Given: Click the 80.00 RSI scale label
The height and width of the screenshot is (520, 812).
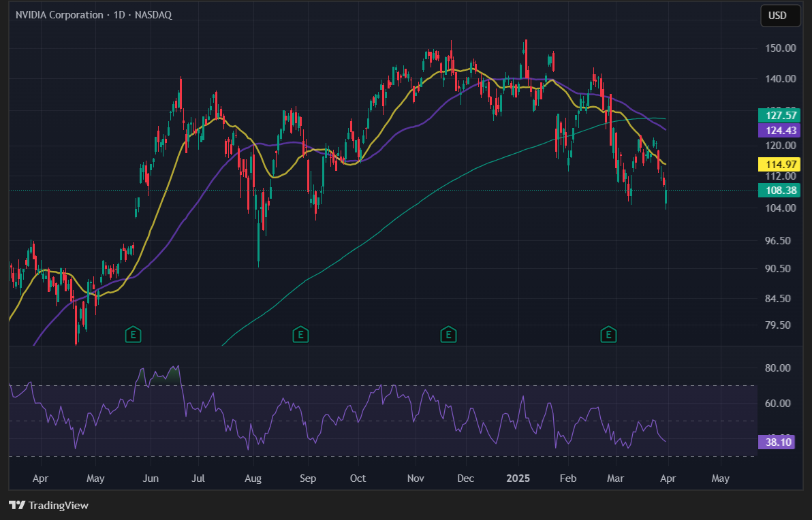Looking at the screenshot, I should point(777,368).
